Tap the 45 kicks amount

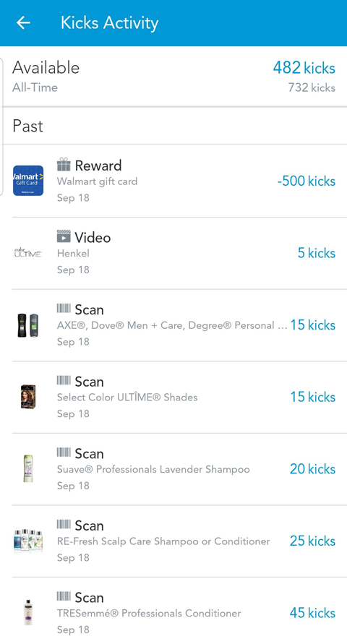click(312, 613)
